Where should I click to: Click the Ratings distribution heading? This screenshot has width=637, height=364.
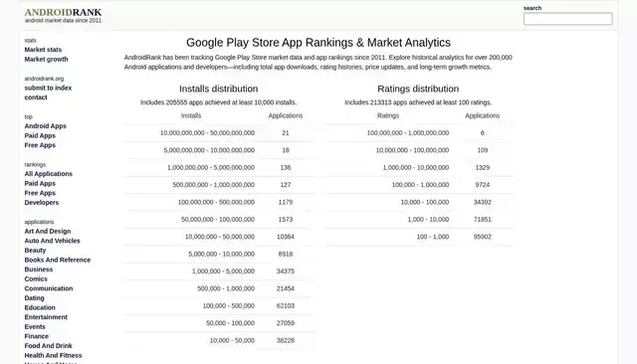pyautogui.click(x=418, y=89)
